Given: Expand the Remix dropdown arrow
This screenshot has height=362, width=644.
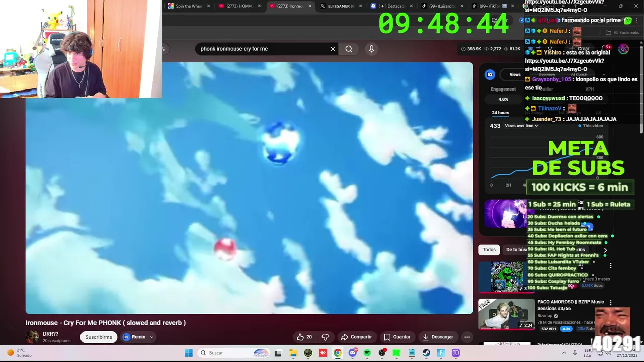Looking at the screenshot, I should 151,337.
